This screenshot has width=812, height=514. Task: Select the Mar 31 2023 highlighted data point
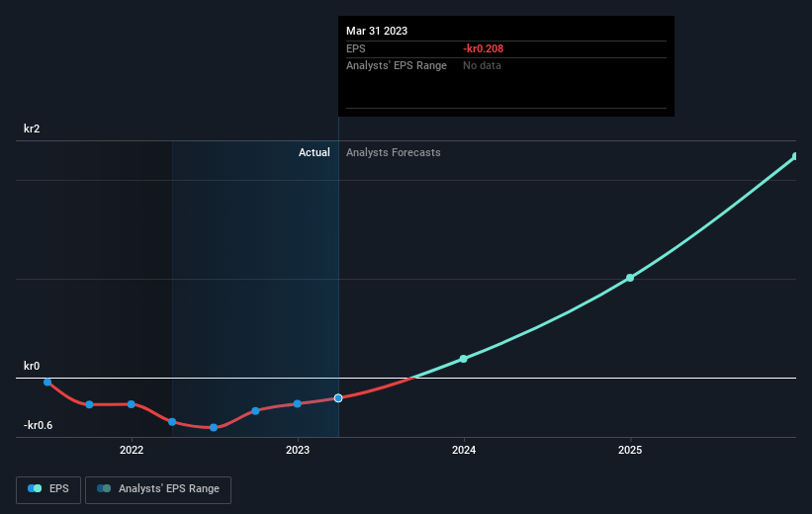click(x=338, y=398)
